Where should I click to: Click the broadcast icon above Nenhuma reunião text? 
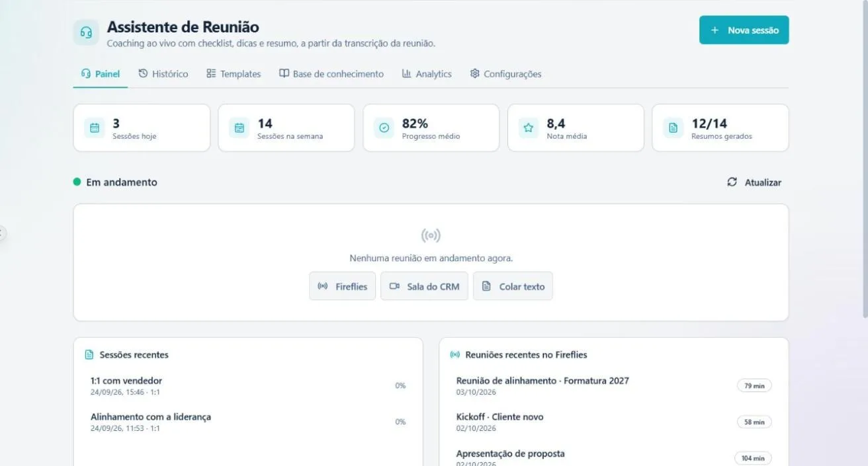431,235
